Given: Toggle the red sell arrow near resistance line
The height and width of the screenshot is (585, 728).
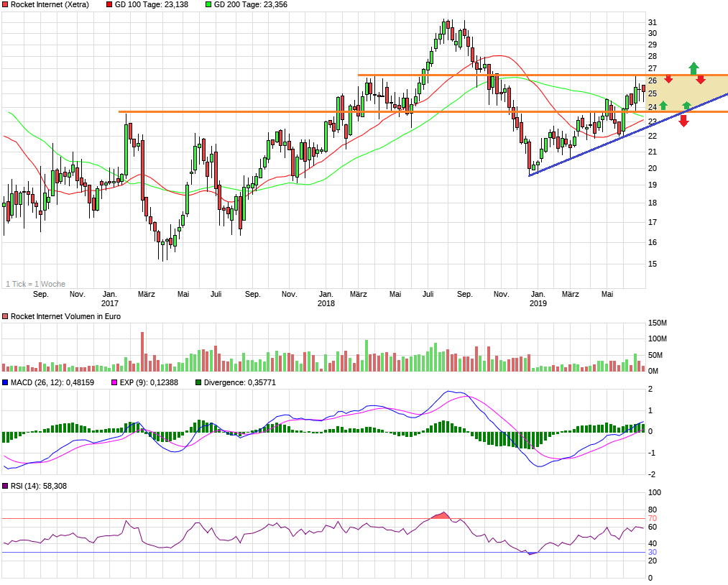Looking at the screenshot, I should coord(669,79).
